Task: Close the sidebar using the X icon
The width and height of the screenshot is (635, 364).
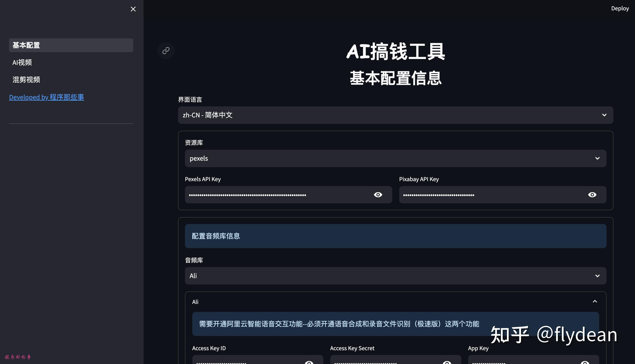Action: (133, 9)
